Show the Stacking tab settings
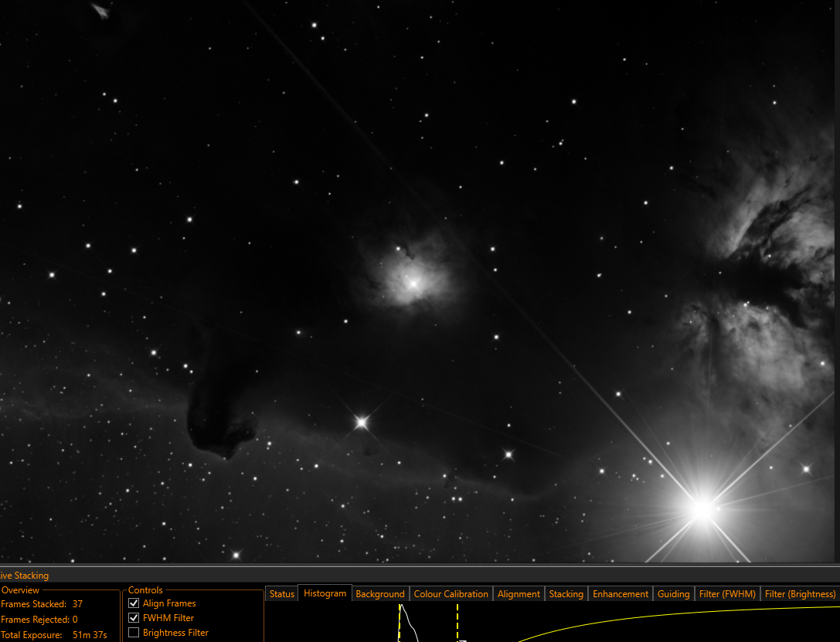Viewport: 840px width, 642px height. pyautogui.click(x=566, y=594)
